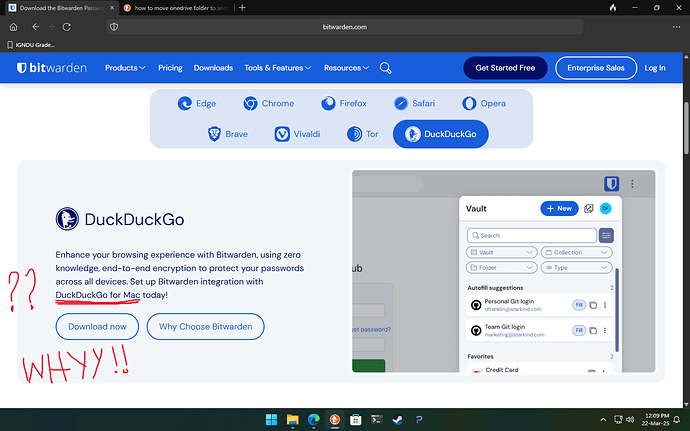
Task: Reload the page with refresh icon
Action: tap(66, 27)
